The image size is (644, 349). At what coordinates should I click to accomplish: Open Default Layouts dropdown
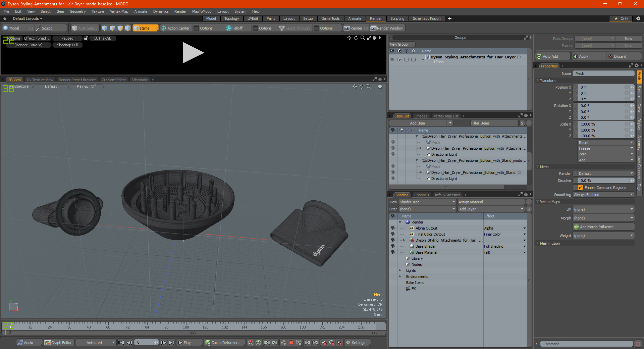28,18
